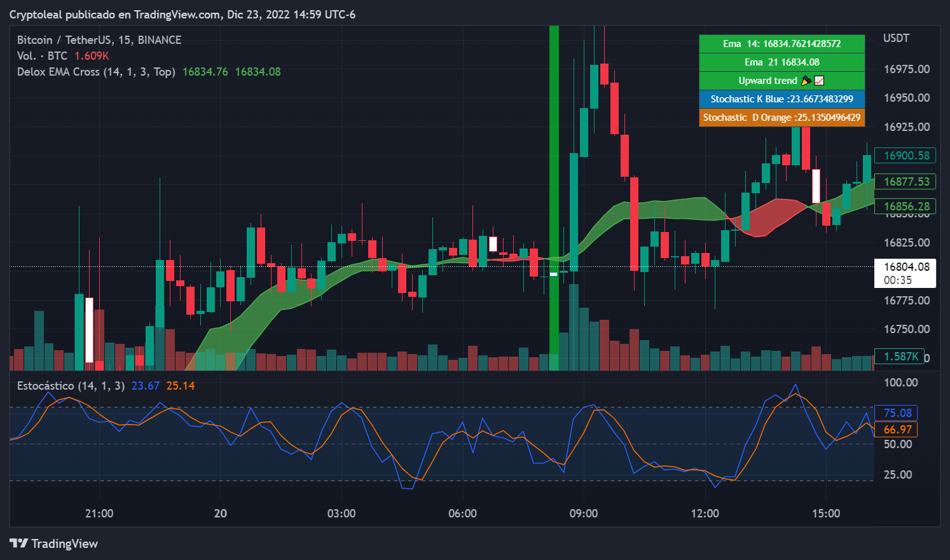Click the 09:00 time axis label
The image size is (950, 560).
tap(584, 514)
